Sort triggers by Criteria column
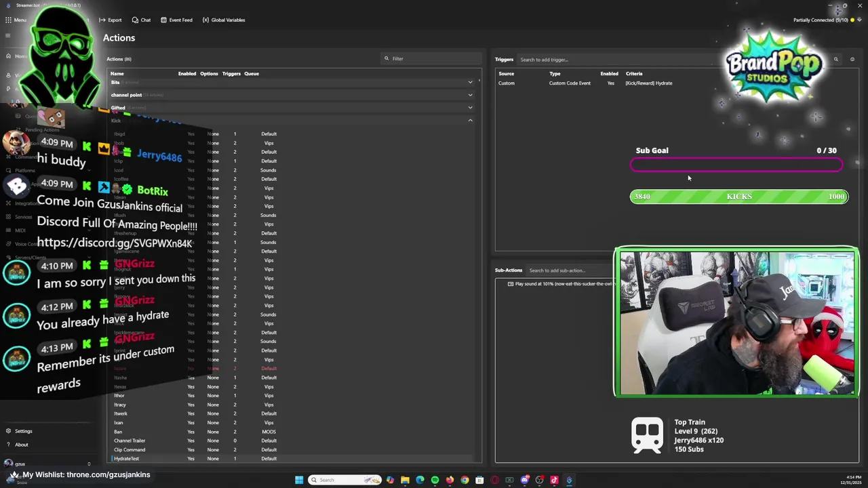The image size is (868, 488). tap(634, 73)
